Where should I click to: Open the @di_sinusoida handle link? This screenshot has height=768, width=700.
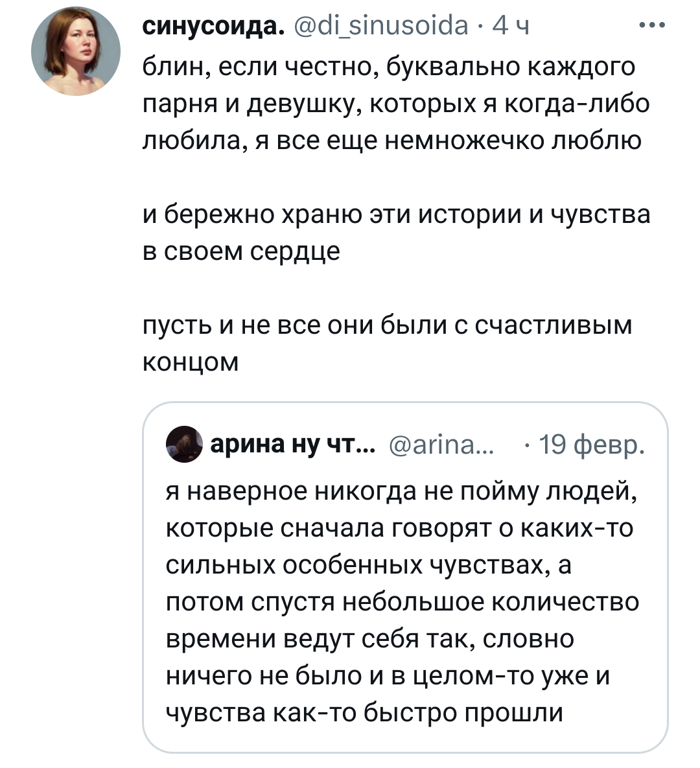tap(381, 27)
